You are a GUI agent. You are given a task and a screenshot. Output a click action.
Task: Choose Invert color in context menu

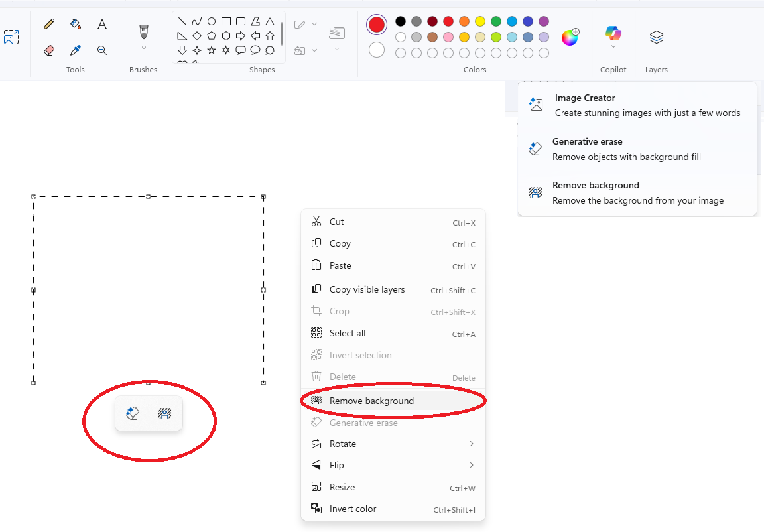(x=393, y=509)
